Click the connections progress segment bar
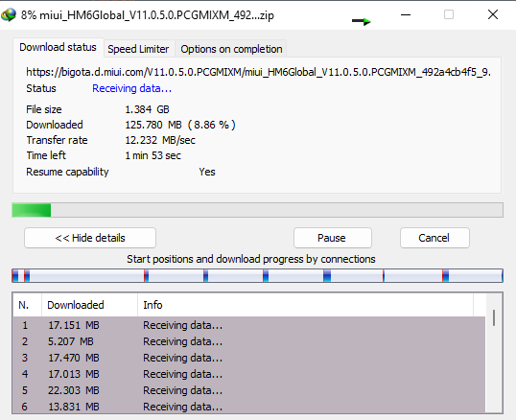The height and width of the screenshot is (420, 516). click(257, 275)
